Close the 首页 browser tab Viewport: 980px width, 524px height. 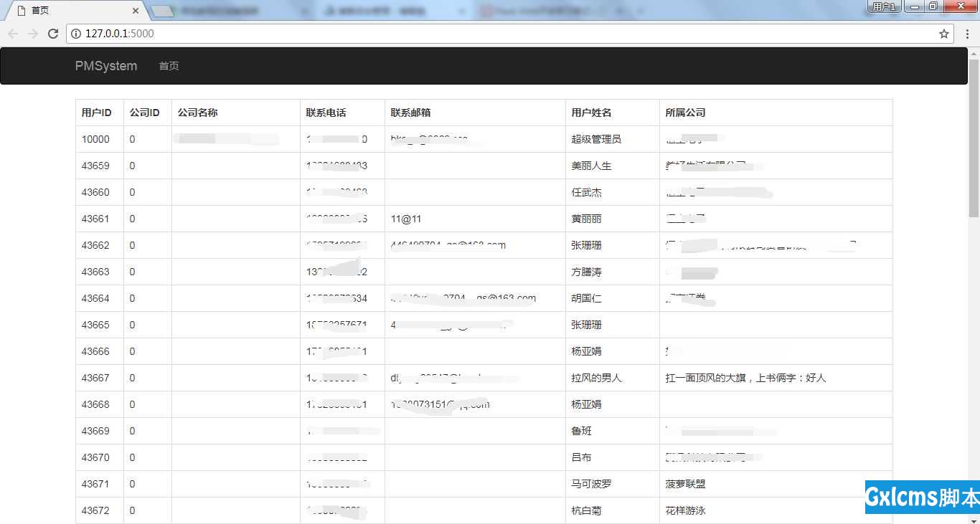point(136,11)
